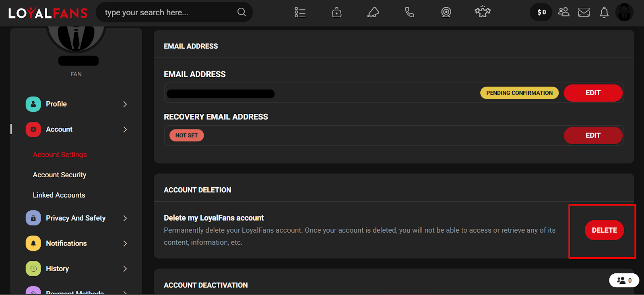
Task: Select Account Security submenu link
Action: (x=60, y=175)
